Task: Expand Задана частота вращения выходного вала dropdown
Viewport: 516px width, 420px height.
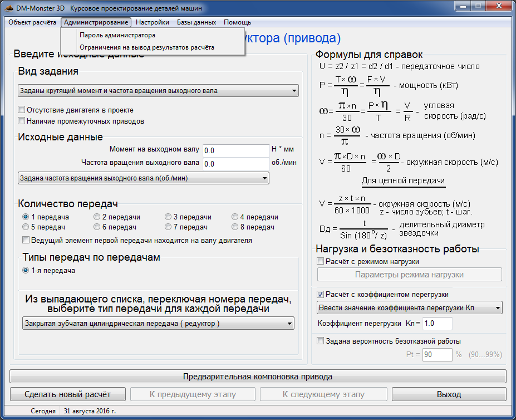Action: (144, 178)
